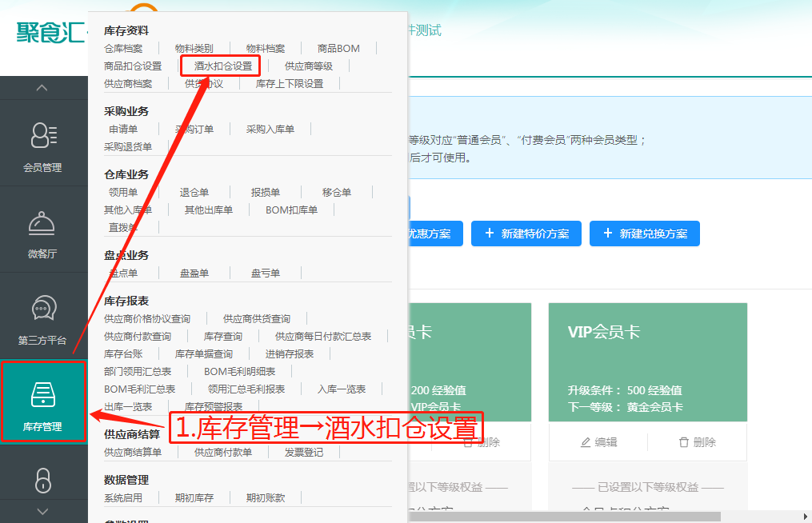Open 供应商付款查询 report
The width and height of the screenshot is (812, 523).
coord(138,337)
